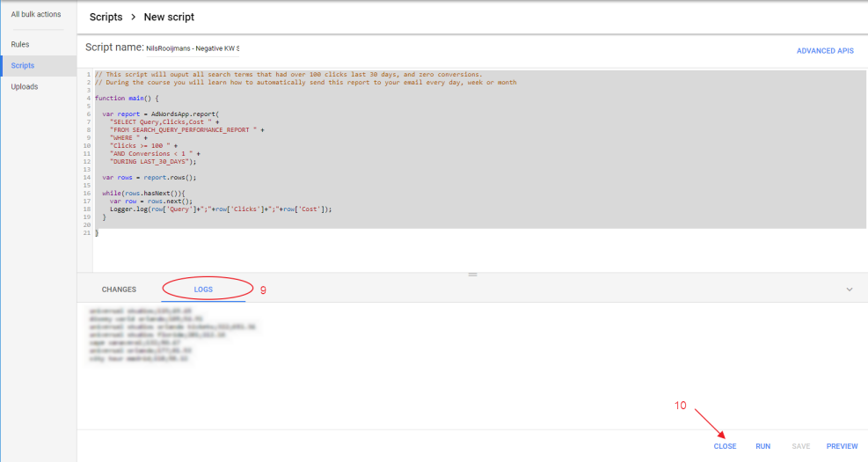Select Rules in the left sidebar
This screenshot has width=868, height=462.
point(20,44)
